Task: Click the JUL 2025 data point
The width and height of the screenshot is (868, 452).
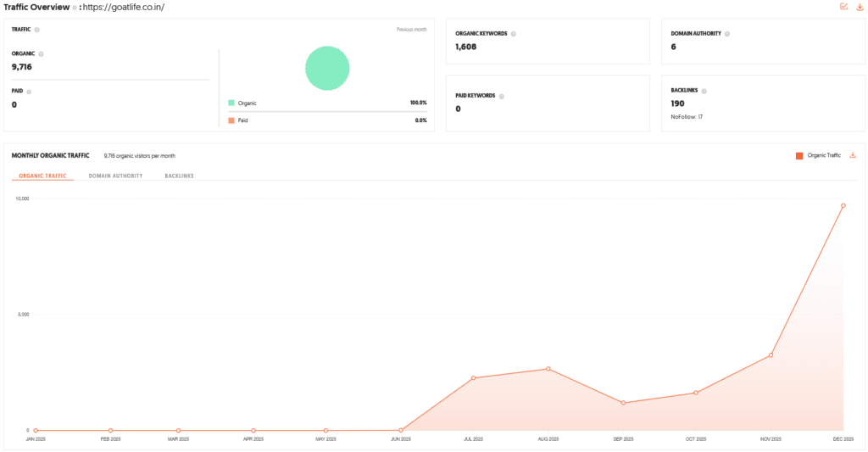Action: (x=473, y=377)
